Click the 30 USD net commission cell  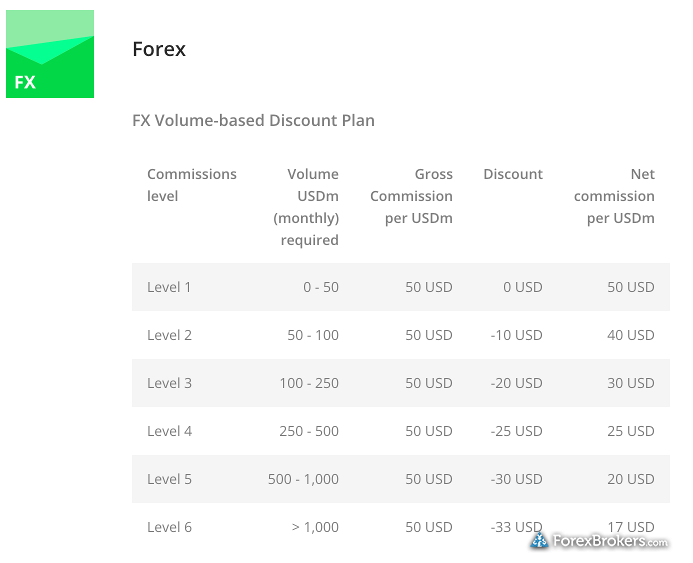pyautogui.click(x=631, y=383)
